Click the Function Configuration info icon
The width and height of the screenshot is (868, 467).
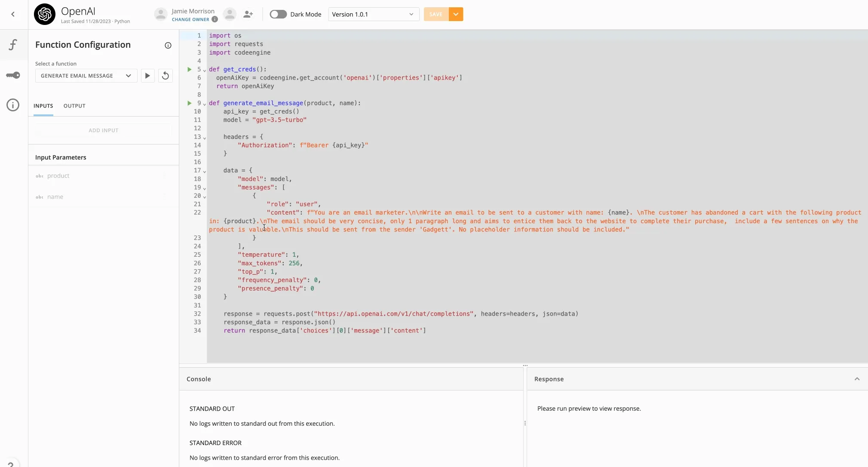tap(168, 46)
